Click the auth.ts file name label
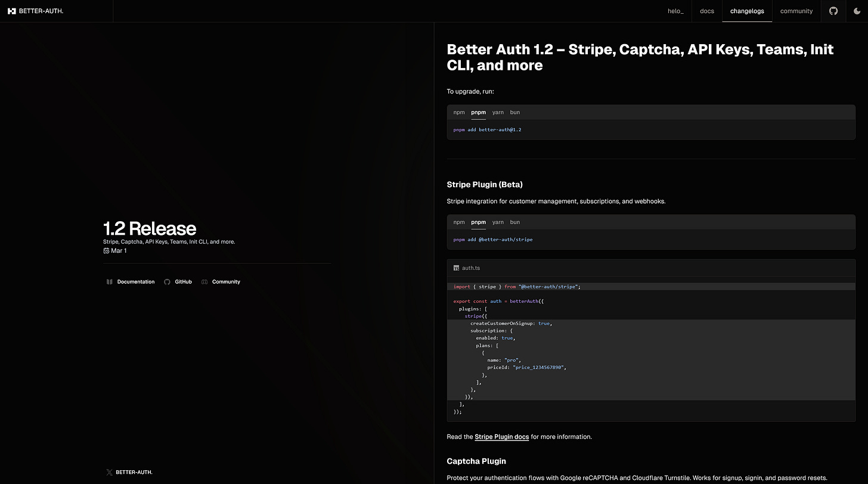 click(470, 268)
